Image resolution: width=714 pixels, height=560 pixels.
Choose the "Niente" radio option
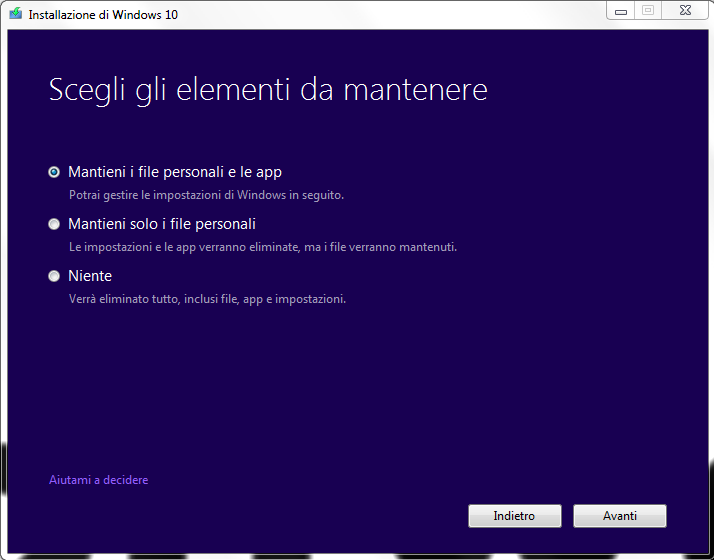pos(54,276)
